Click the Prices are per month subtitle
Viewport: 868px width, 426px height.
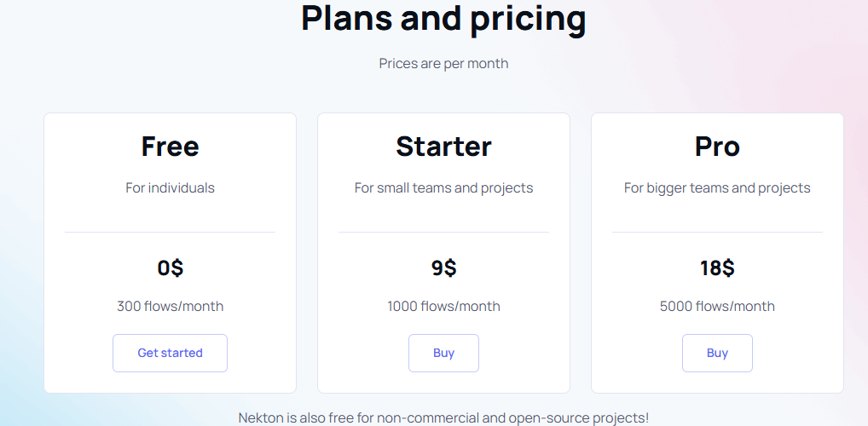coord(443,63)
